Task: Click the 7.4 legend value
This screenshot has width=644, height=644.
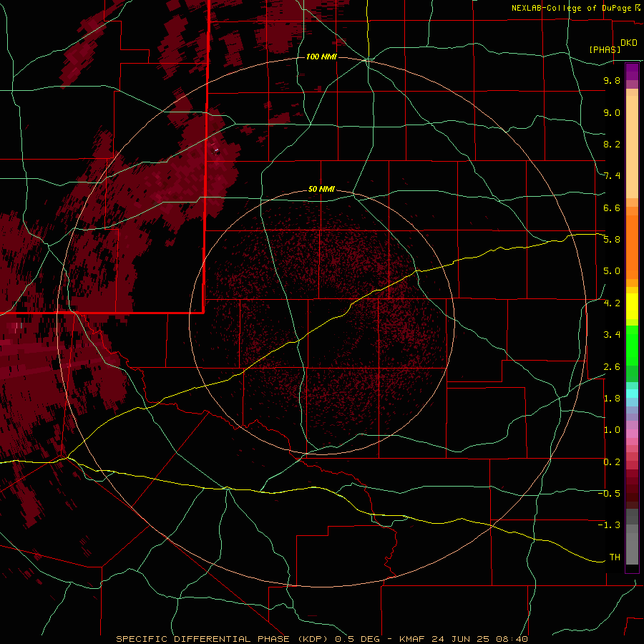Action: [612, 176]
